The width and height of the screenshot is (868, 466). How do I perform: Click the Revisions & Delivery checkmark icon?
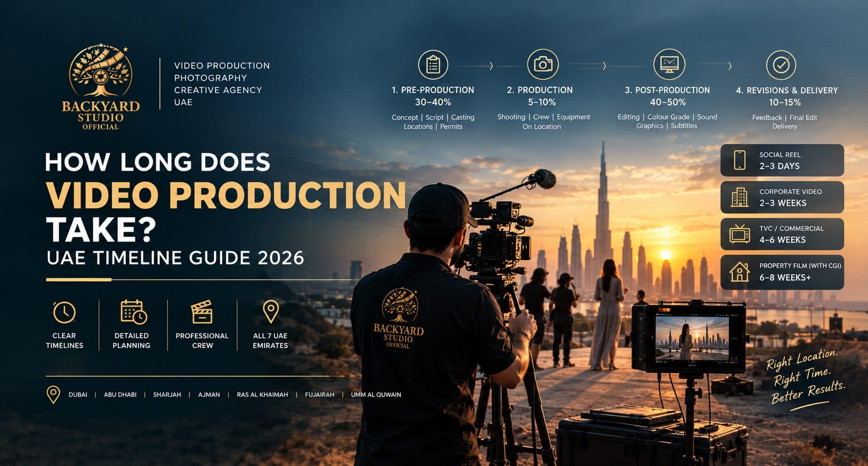point(781,65)
